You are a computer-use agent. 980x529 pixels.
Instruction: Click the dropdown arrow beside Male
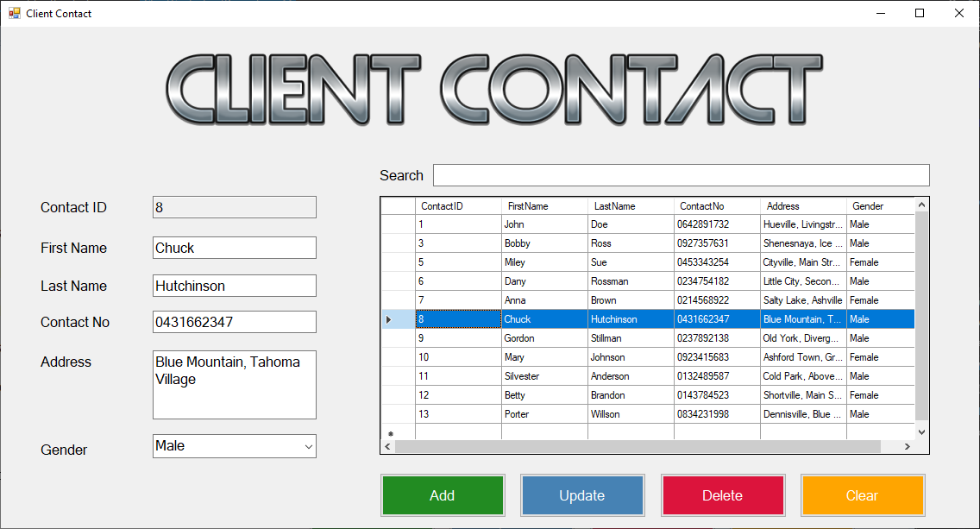coord(306,446)
